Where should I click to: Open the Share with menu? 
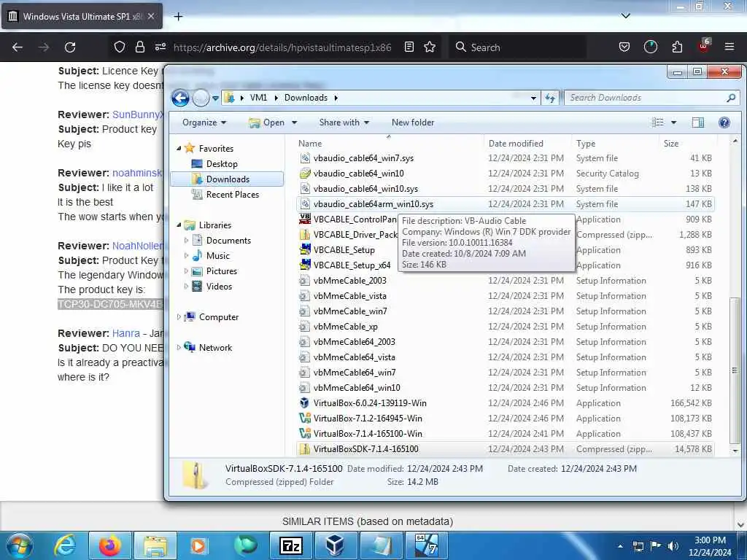click(x=344, y=122)
